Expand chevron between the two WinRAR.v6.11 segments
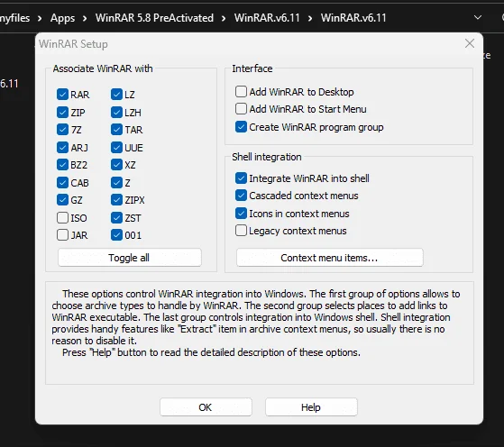This screenshot has width=504, height=447. [310, 18]
